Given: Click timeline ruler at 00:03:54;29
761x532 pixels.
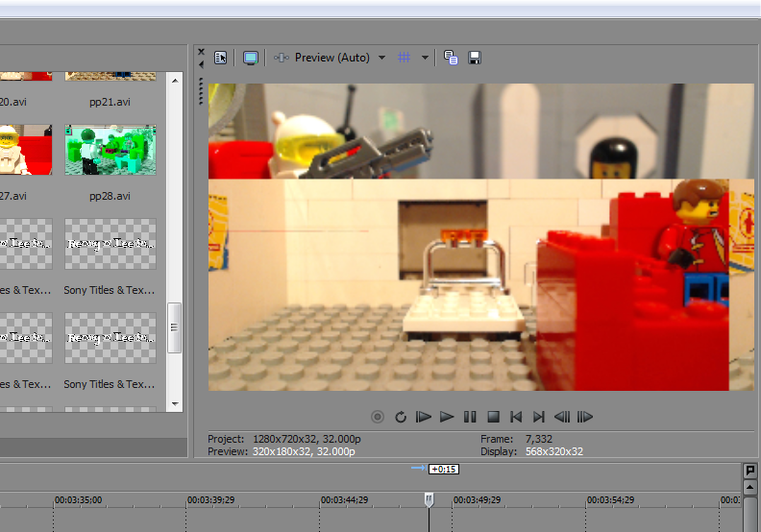Looking at the screenshot, I should click(x=610, y=500).
